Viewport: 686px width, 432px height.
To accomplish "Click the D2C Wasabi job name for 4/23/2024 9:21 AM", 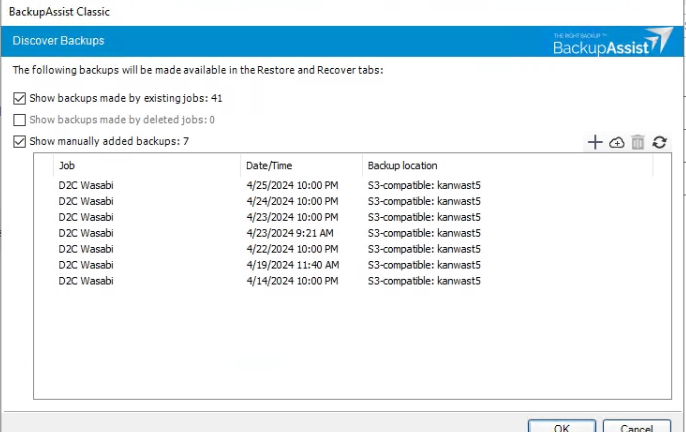I will coord(86,233).
